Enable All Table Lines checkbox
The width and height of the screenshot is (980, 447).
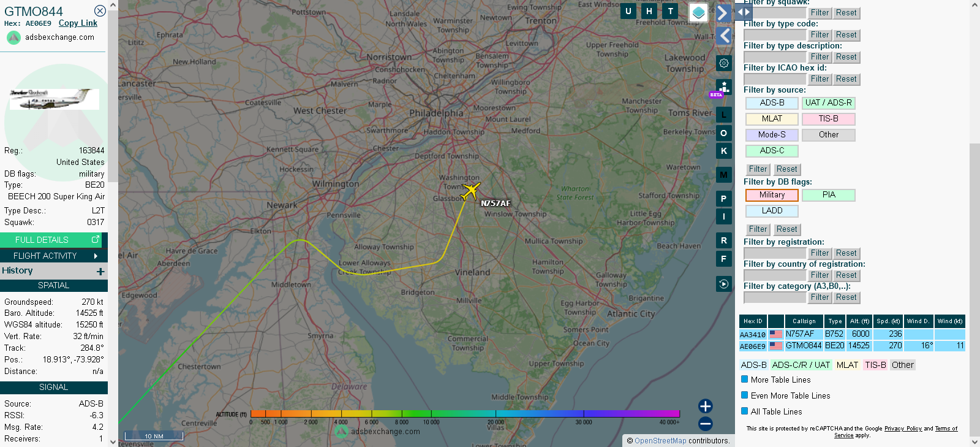[745, 411]
